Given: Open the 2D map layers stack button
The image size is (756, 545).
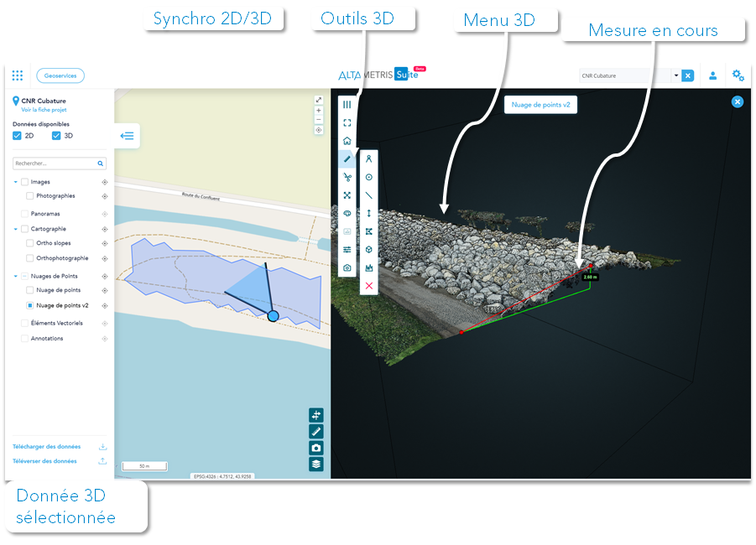Looking at the screenshot, I should click(x=316, y=465).
